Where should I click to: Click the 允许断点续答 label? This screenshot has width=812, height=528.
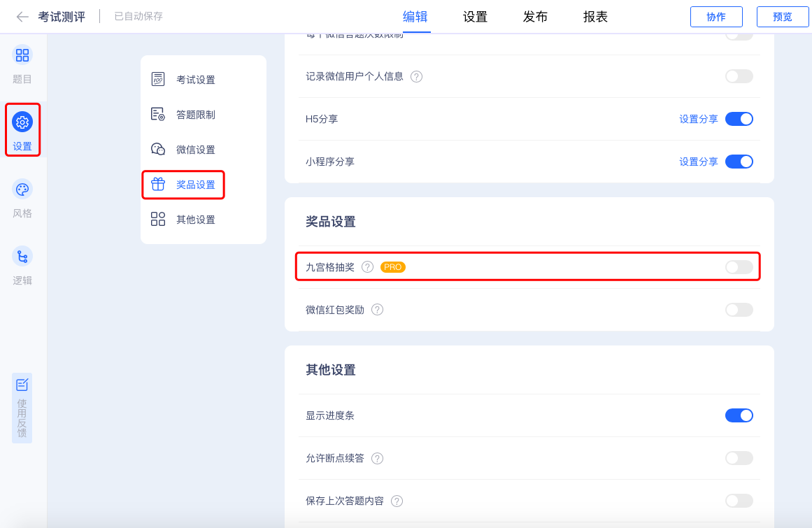(335, 458)
